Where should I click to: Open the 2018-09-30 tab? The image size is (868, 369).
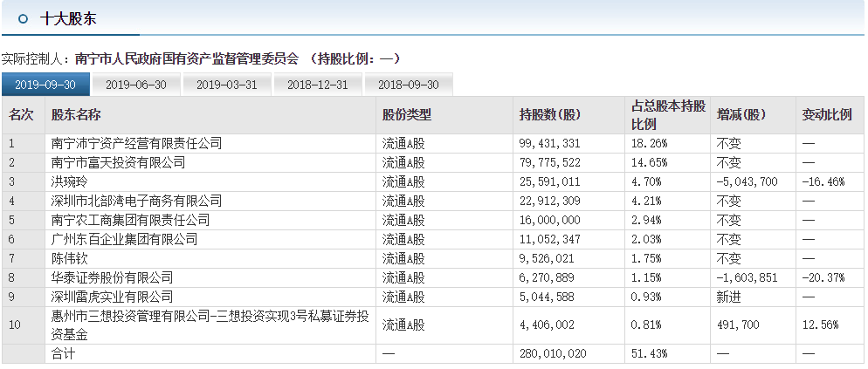click(409, 85)
